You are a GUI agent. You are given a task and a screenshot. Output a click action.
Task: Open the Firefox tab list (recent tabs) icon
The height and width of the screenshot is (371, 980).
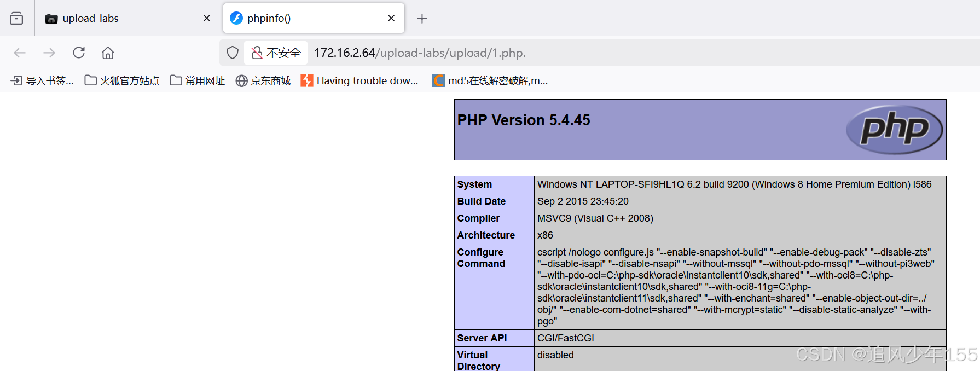pos(16,18)
